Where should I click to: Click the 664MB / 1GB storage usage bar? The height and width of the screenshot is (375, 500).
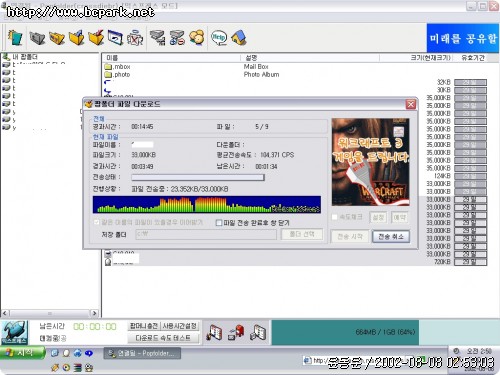coord(385,332)
